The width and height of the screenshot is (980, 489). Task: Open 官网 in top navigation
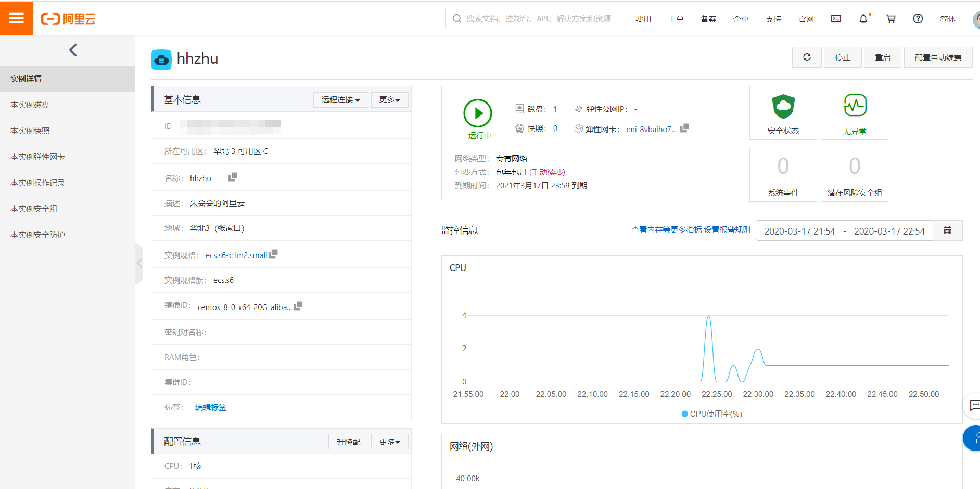pyautogui.click(x=806, y=19)
